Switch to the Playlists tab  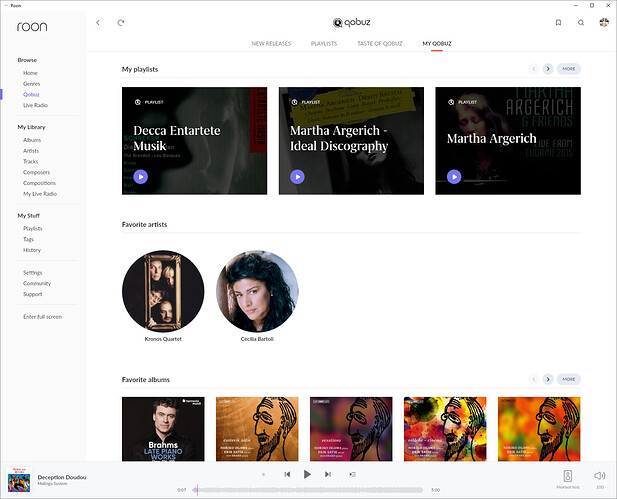pos(324,44)
